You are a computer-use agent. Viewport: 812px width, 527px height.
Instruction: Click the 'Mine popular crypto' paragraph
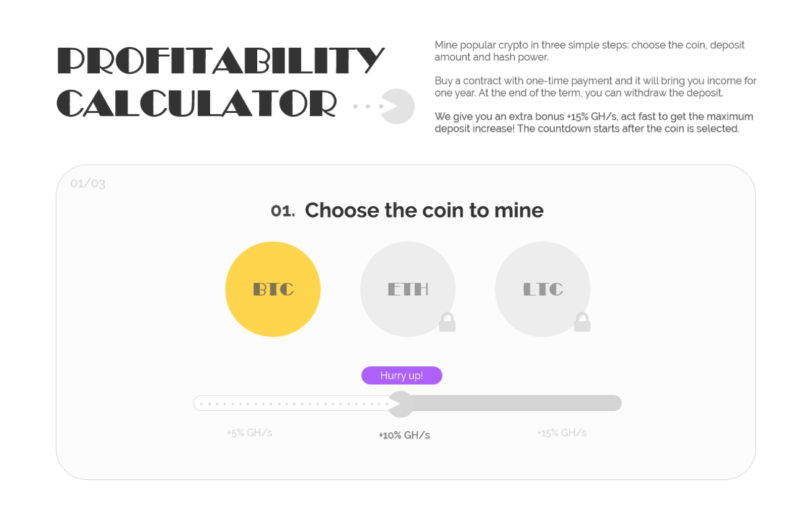(x=589, y=51)
